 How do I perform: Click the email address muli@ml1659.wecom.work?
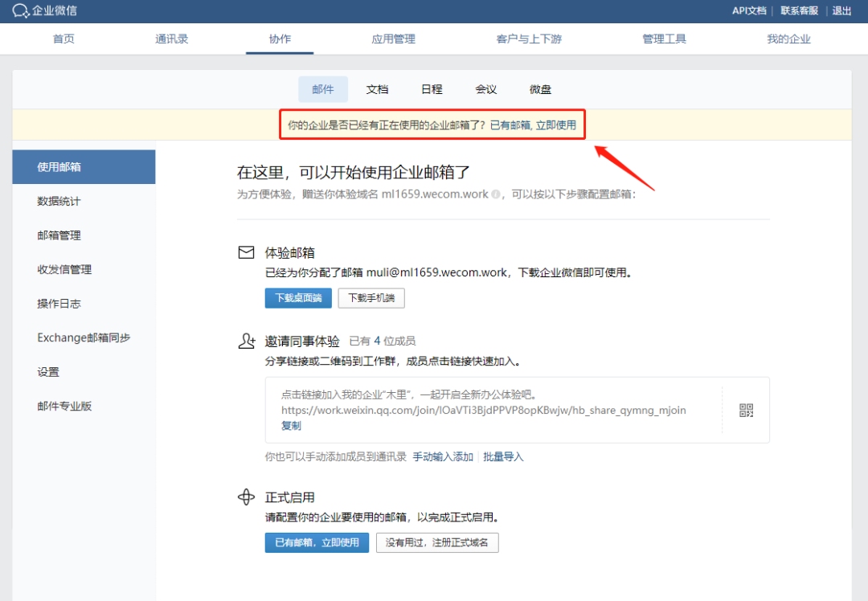[436, 272]
